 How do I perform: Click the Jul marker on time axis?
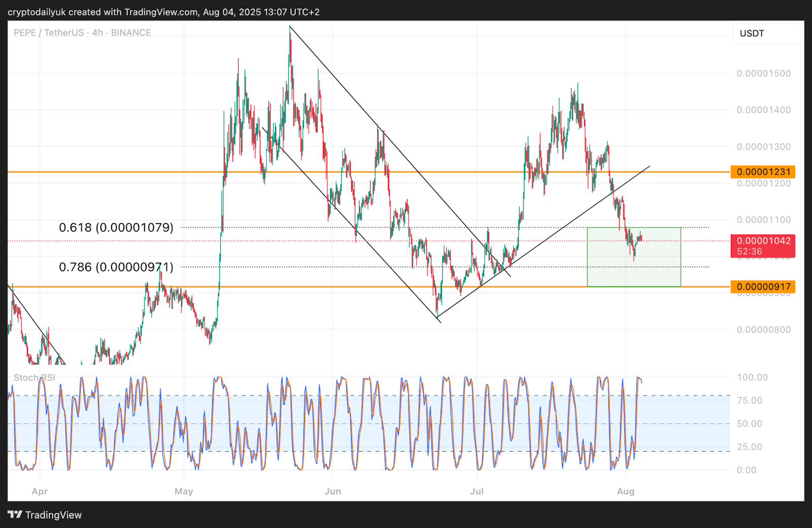(x=477, y=491)
